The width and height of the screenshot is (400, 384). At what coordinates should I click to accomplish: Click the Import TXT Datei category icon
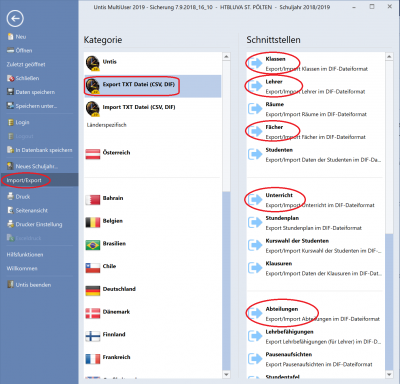(93, 109)
